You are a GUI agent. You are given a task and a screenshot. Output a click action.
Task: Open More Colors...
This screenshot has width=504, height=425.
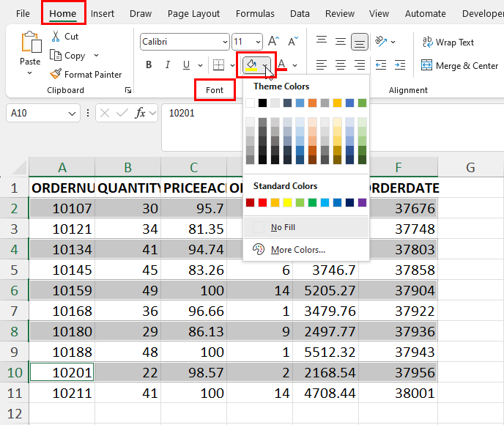point(306,249)
